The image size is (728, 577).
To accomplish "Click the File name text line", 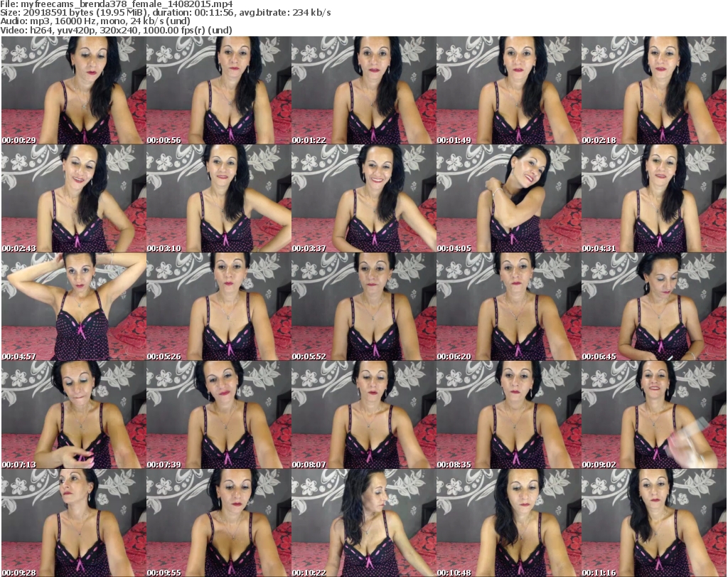I will click(x=117, y=4).
